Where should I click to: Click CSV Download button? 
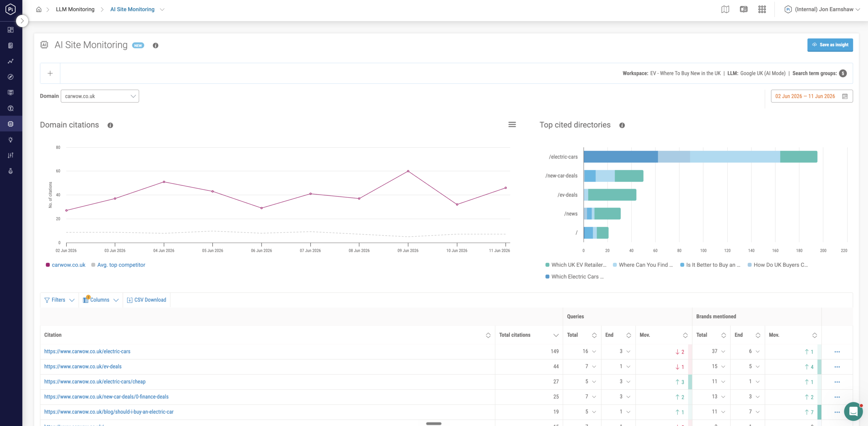pyautogui.click(x=146, y=300)
